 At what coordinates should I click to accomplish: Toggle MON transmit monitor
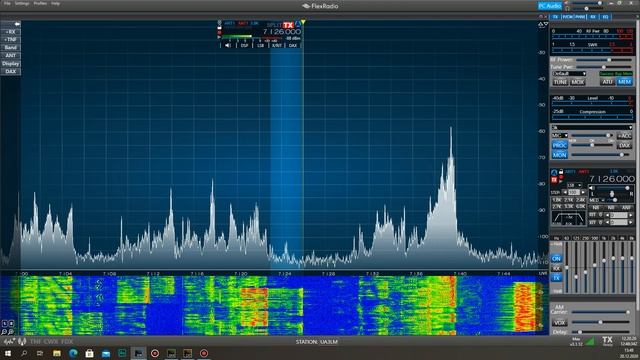click(559, 155)
